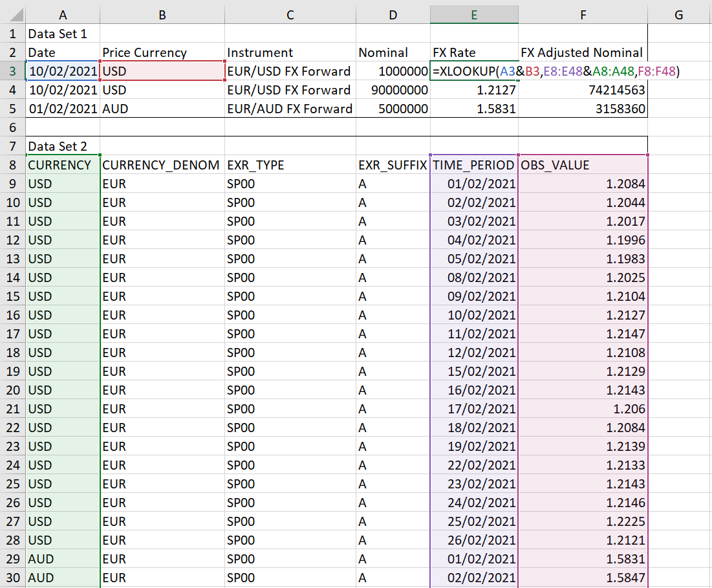
Task: Select the cell containing the XLOOKUP formula
Action: pyautogui.click(x=474, y=71)
